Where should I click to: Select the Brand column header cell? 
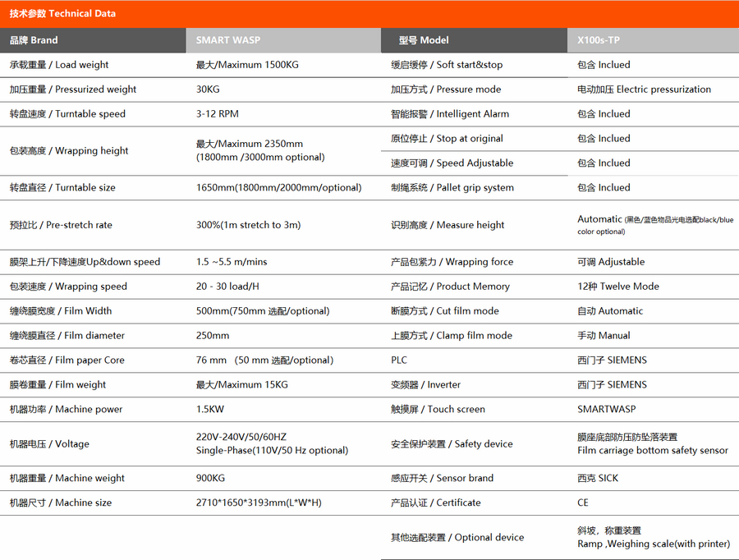point(34,40)
